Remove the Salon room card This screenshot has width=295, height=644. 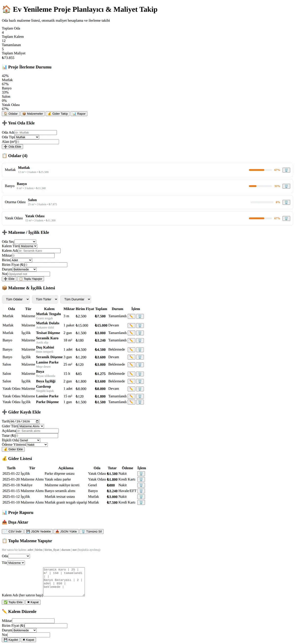(x=286, y=202)
